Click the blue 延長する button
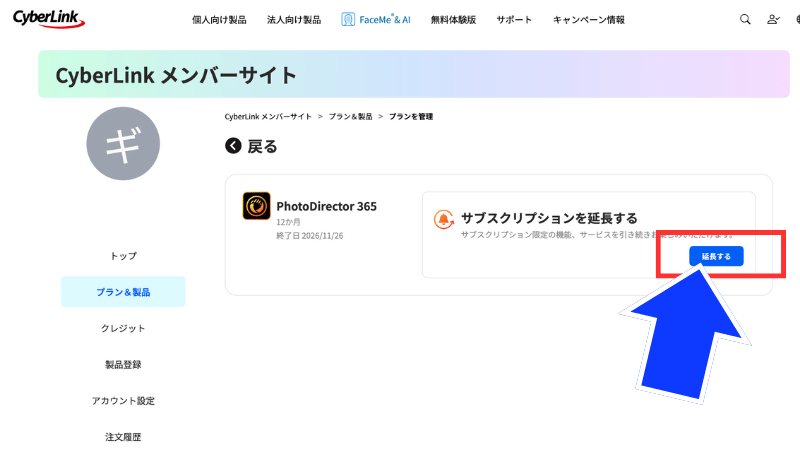 pos(716,256)
